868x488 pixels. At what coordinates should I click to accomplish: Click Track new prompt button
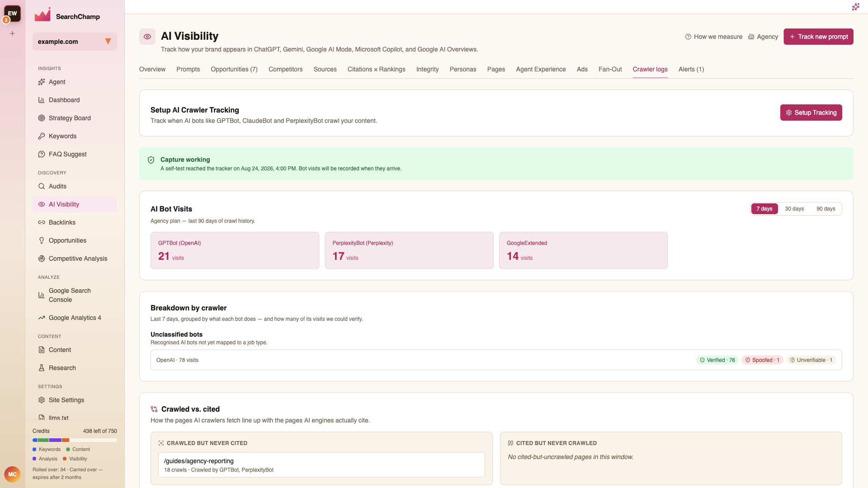(x=818, y=37)
